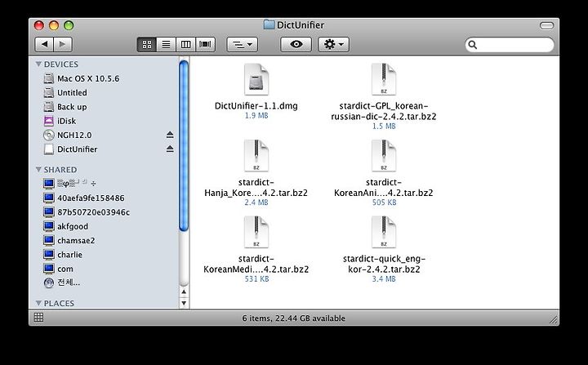588x365 pixels.
Task: Select the stardict-Hanja_Kore archive icon
Action: coord(256,156)
